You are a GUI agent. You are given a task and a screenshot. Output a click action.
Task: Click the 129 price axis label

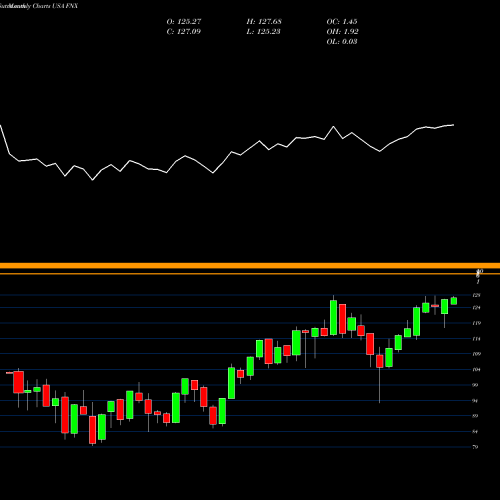477,295
